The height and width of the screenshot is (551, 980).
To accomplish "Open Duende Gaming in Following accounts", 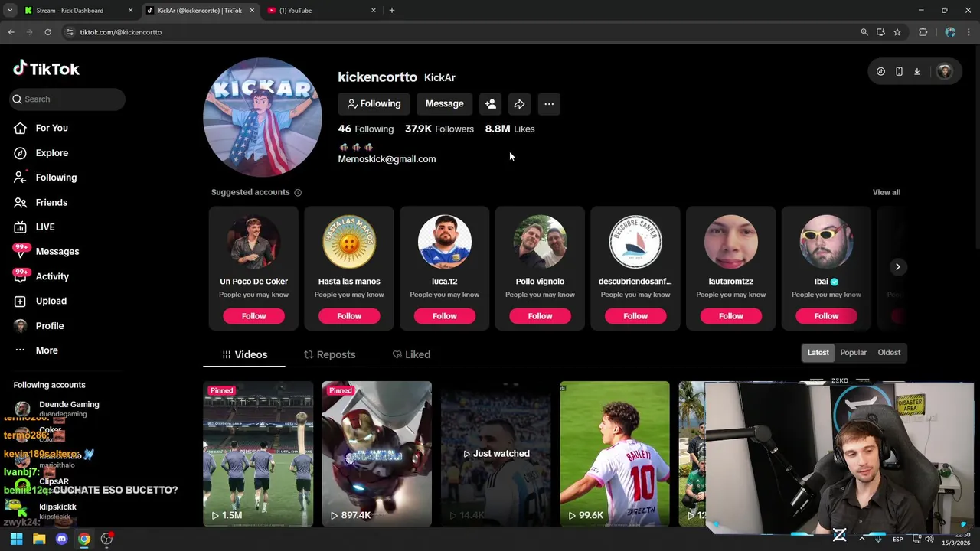I will [x=67, y=409].
